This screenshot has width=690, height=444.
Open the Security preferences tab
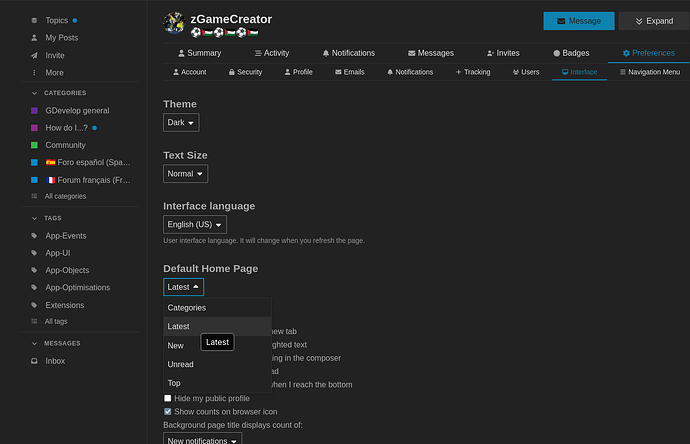click(x=245, y=72)
